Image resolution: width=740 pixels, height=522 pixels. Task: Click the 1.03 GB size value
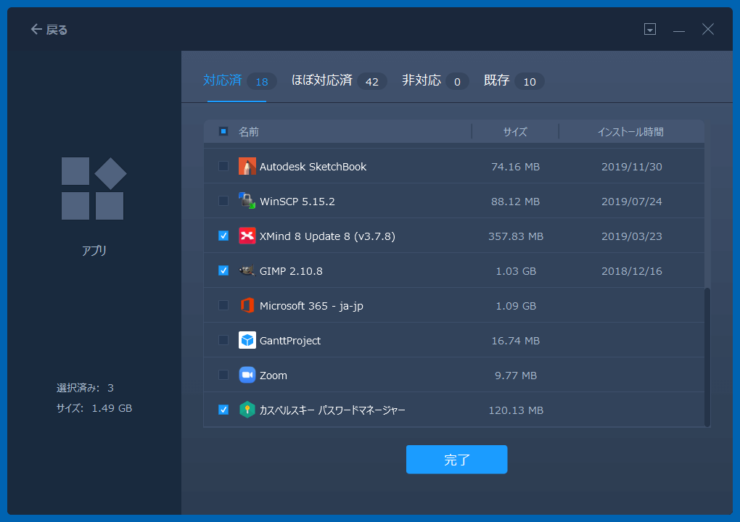515,271
